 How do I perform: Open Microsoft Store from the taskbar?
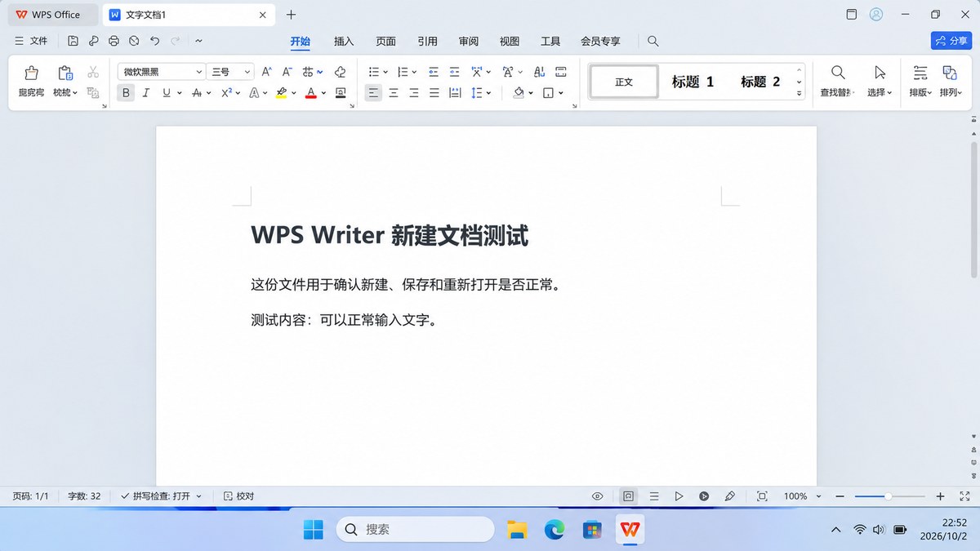(x=592, y=530)
